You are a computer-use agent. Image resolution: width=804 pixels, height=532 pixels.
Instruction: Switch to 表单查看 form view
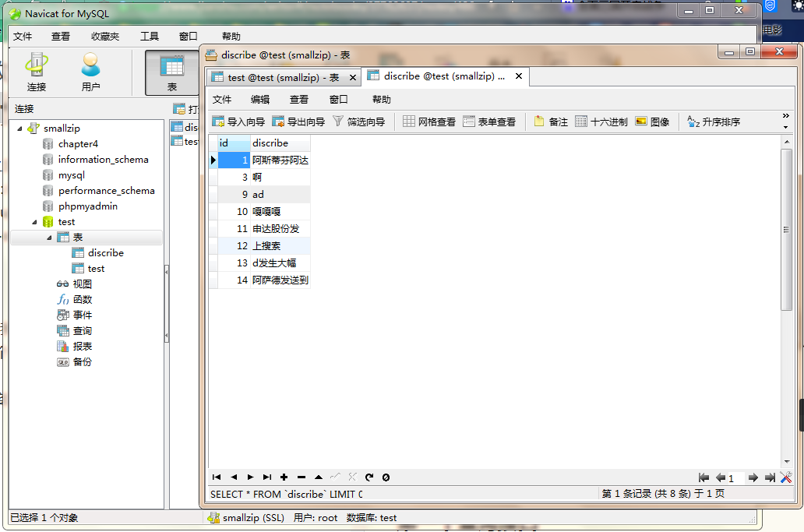pyautogui.click(x=490, y=122)
